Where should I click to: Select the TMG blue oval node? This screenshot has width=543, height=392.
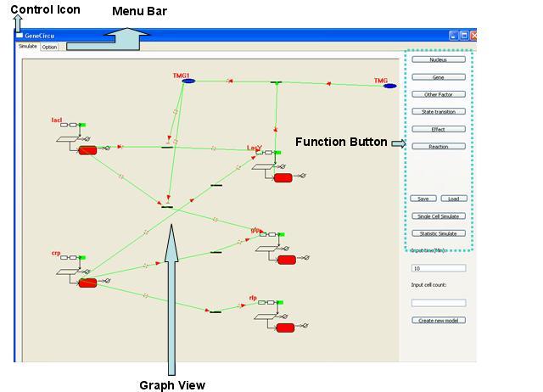coord(389,86)
